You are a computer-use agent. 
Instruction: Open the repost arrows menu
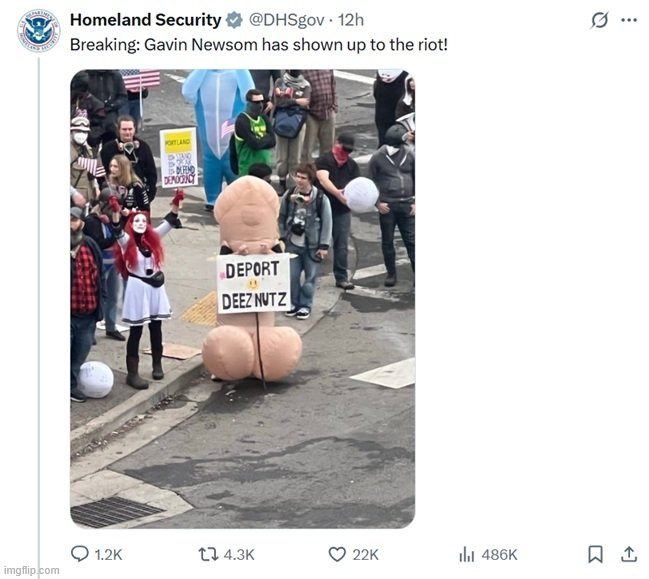(x=209, y=554)
